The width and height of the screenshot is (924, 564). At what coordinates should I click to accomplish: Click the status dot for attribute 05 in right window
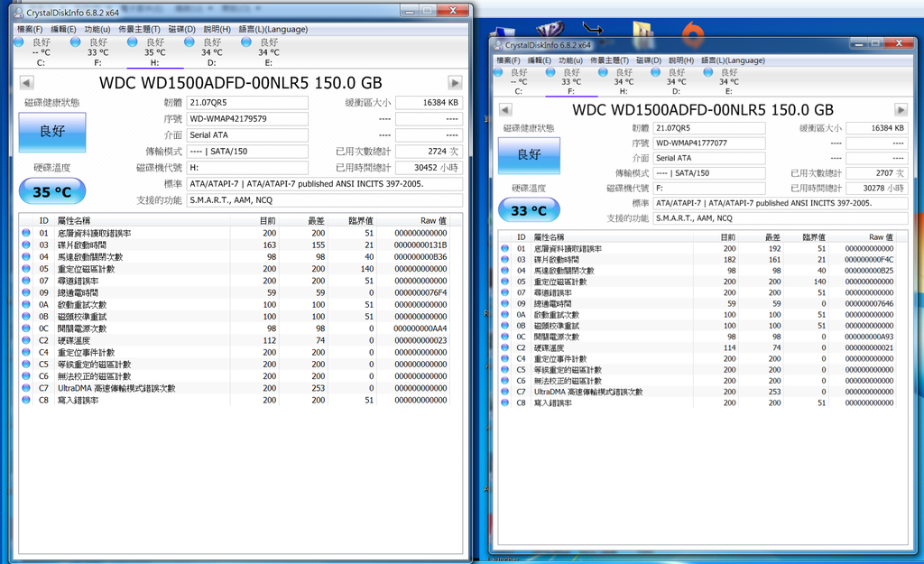(x=505, y=282)
